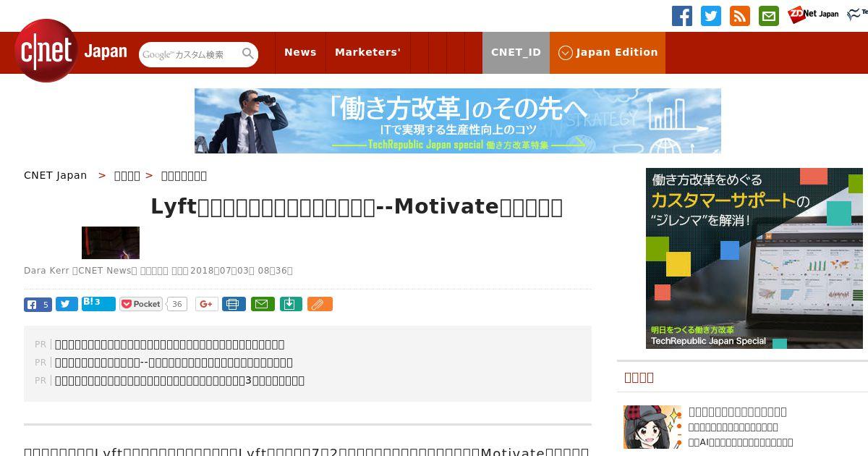Open the anime girl sidebar thumbnail

click(x=652, y=427)
